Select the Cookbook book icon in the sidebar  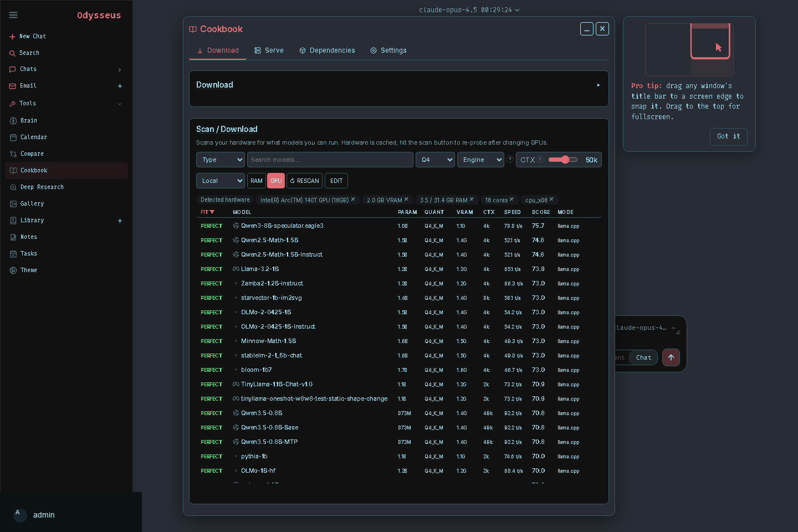tap(13, 171)
